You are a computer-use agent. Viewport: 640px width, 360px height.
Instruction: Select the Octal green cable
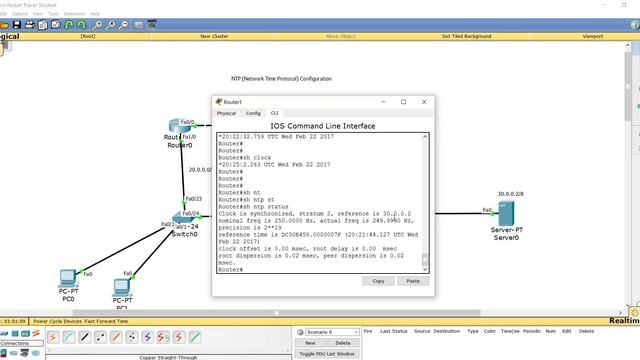(195, 337)
